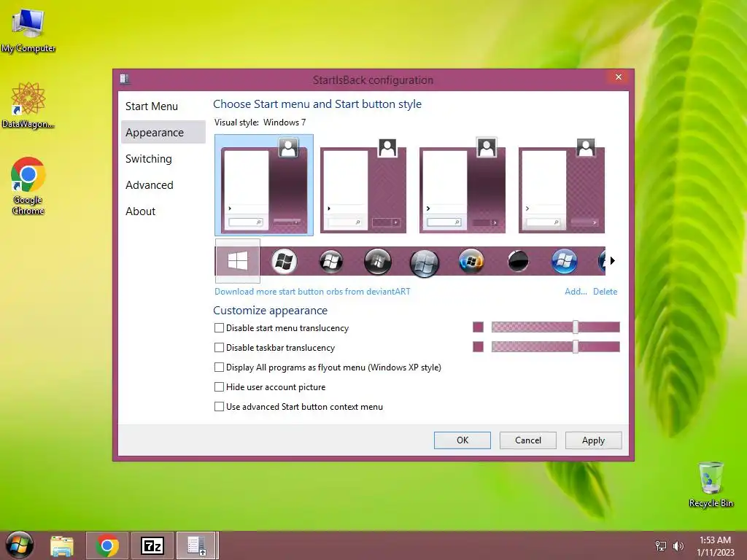Toggle Hide user account picture

pos(219,386)
